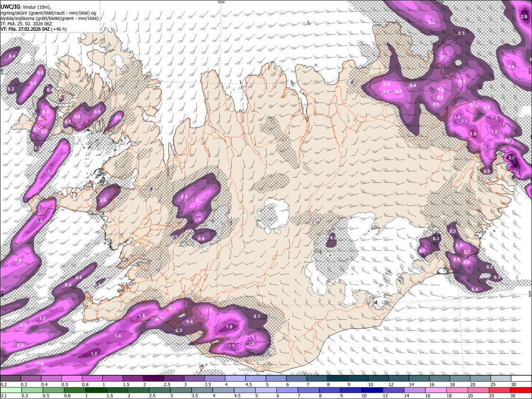Click the pink swatch between 0.5 and 0.8, upper legend row

click(x=71, y=379)
